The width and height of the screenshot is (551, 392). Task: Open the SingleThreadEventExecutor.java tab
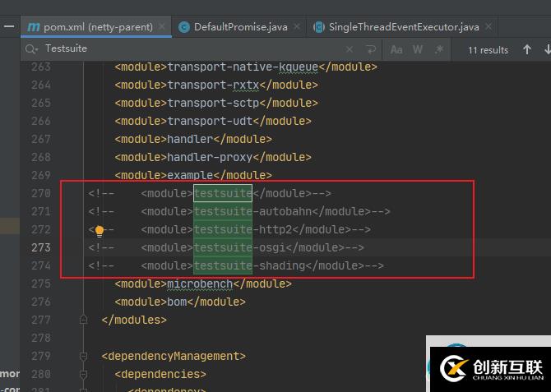click(x=404, y=26)
